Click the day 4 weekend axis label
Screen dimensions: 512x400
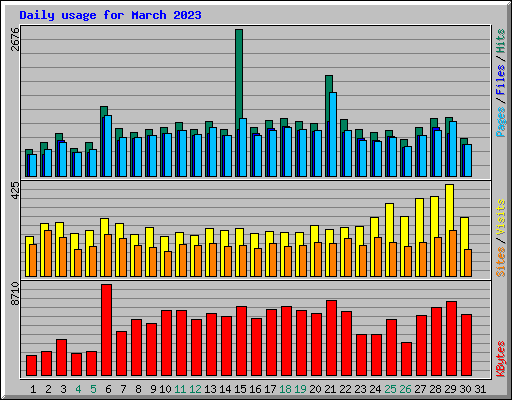(x=78, y=389)
